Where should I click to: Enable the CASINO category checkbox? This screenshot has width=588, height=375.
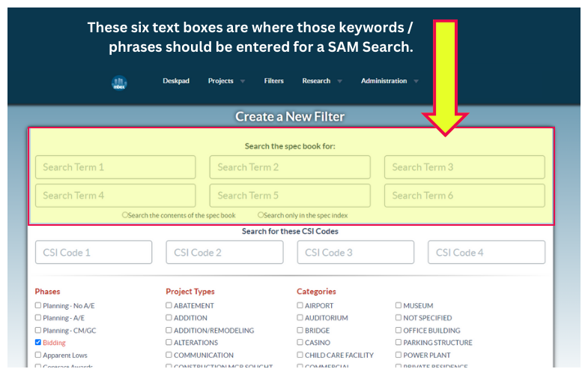click(x=300, y=343)
